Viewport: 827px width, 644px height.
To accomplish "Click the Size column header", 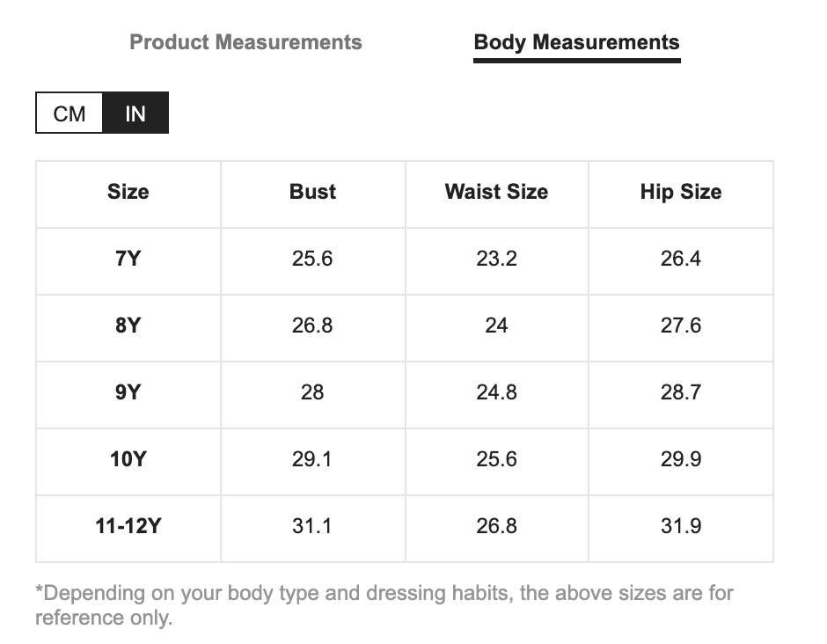I will click(128, 192).
